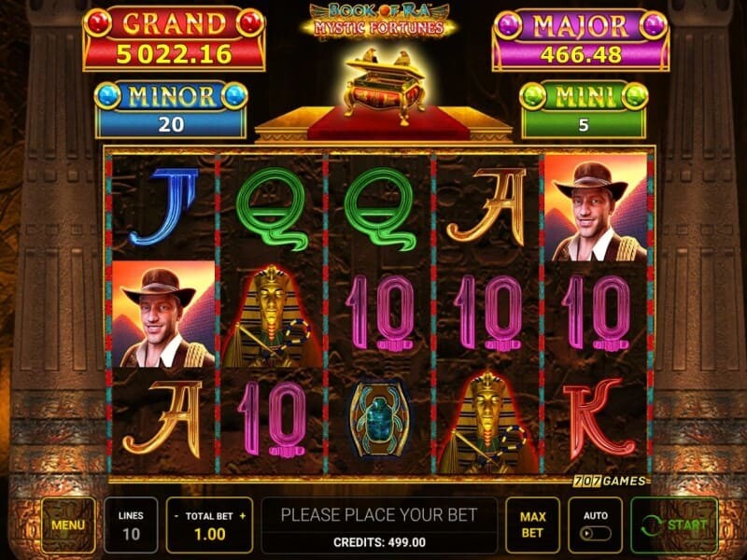Click the Book of Ra Mystic Fortunes logo

(x=379, y=21)
